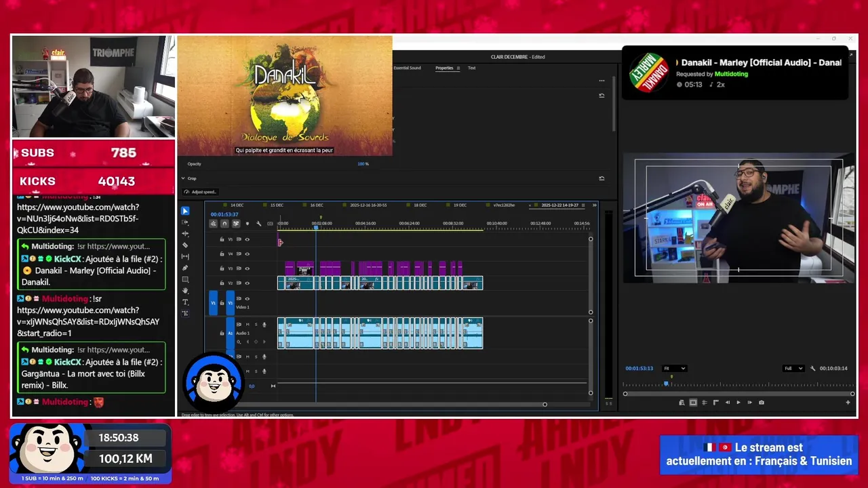Click the Adjust speed button
Viewport: 868px width, 488px height.
(199, 192)
